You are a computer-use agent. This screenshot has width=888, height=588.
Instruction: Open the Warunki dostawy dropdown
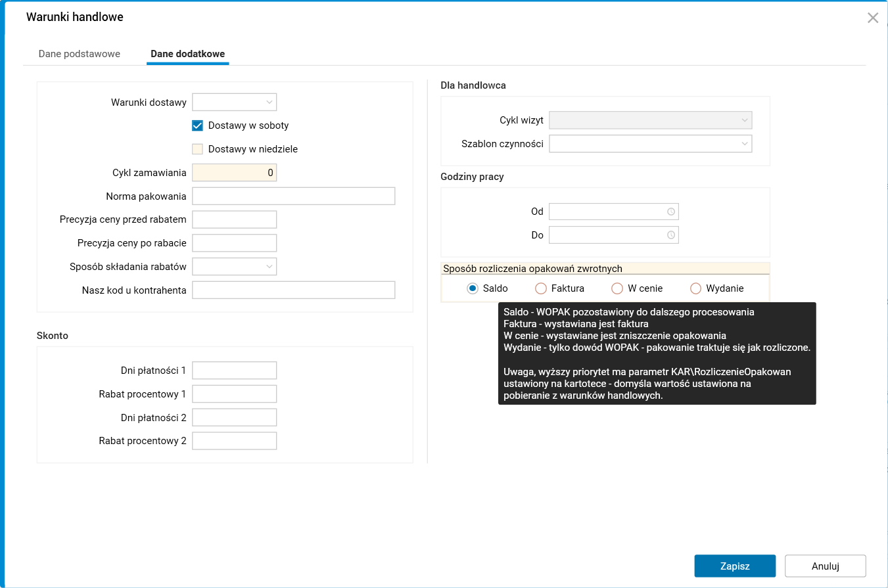click(x=234, y=102)
